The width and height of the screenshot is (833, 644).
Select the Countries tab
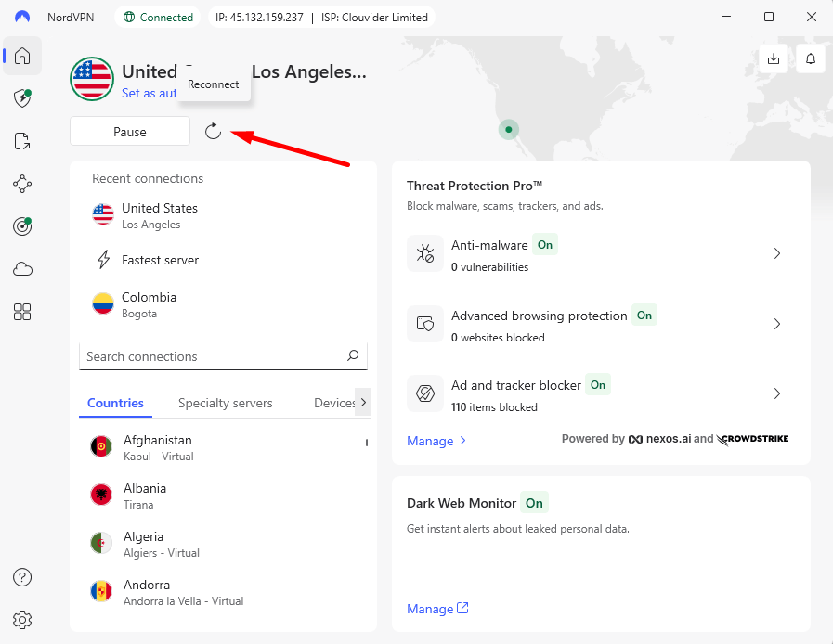tap(115, 403)
